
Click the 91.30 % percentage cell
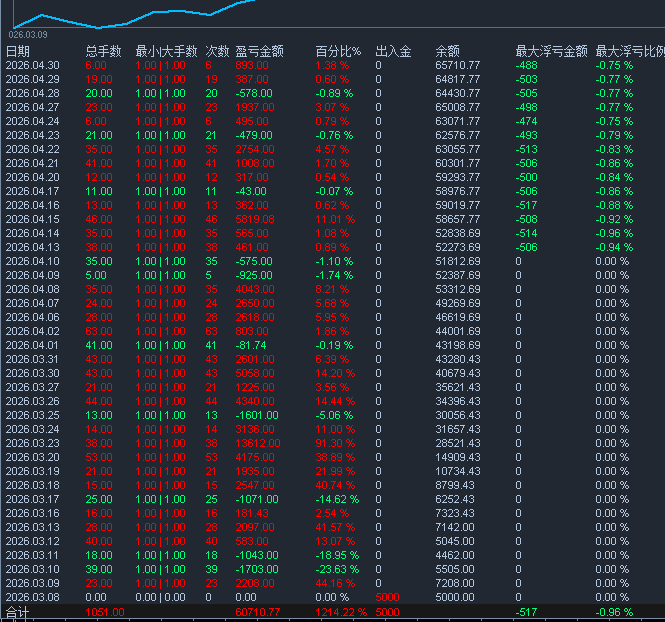tap(336, 443)
